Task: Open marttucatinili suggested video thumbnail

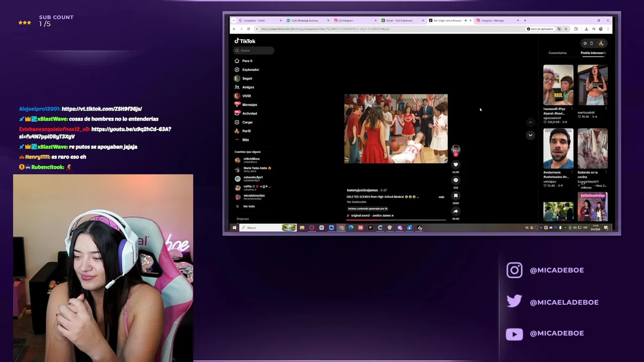Action: coord(593,85)
